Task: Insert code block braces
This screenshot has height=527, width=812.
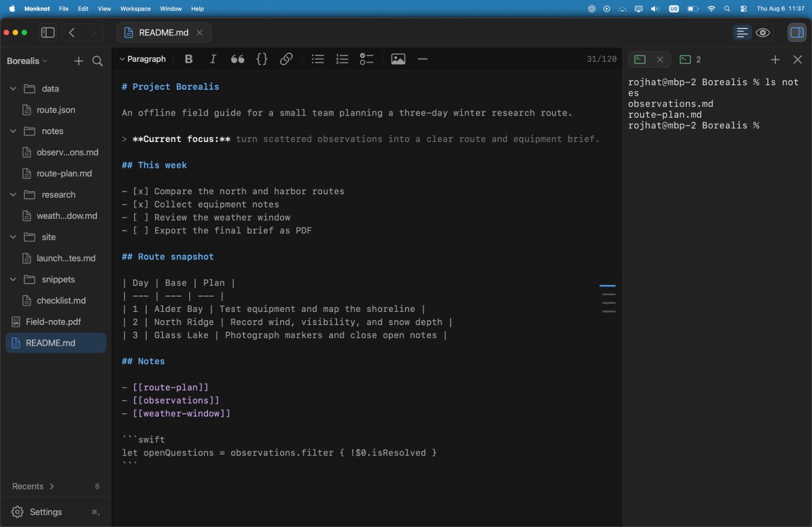Action: (262, 59)
